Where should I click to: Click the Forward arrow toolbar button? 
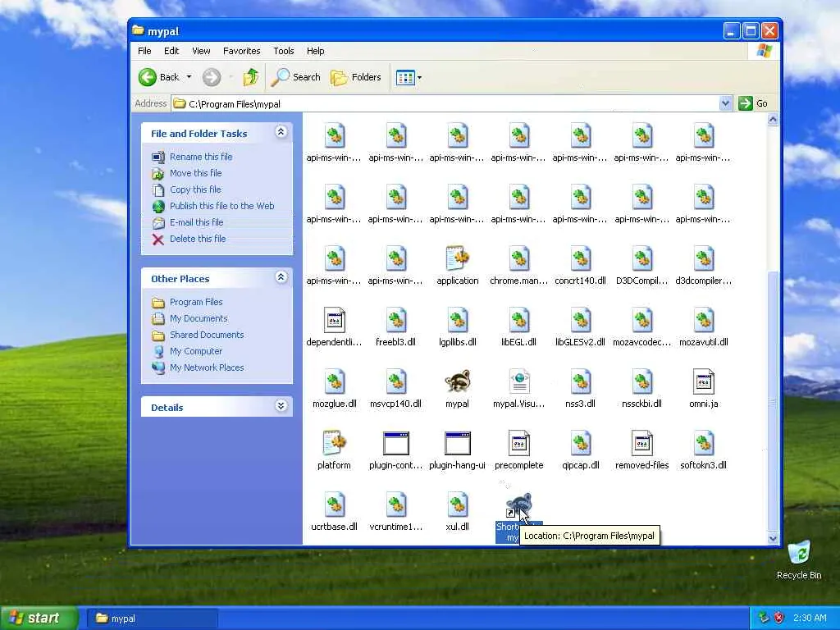click(212, 77)
